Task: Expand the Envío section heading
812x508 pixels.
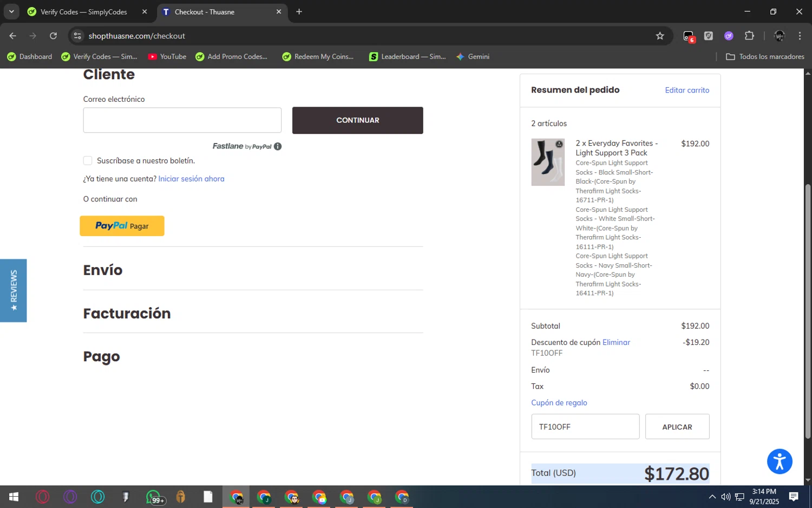Action: point(103,270)
